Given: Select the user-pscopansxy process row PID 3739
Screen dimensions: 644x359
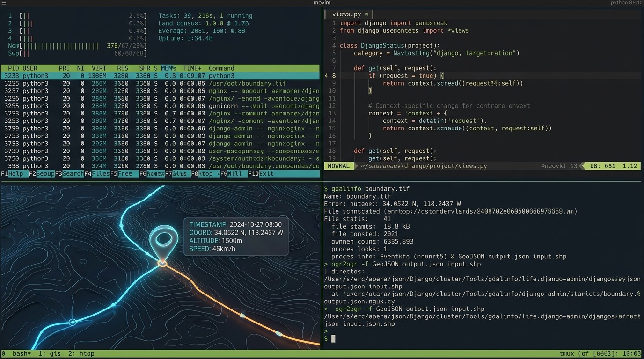Looking at the screenshot, I should point(161,151).
